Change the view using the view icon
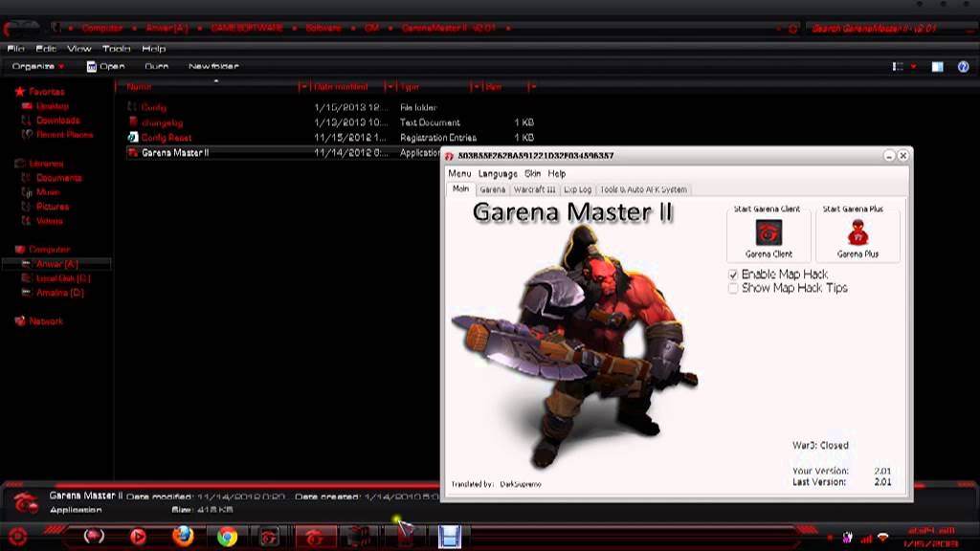The height and width of the screenshot is (551, 980). 898,66
